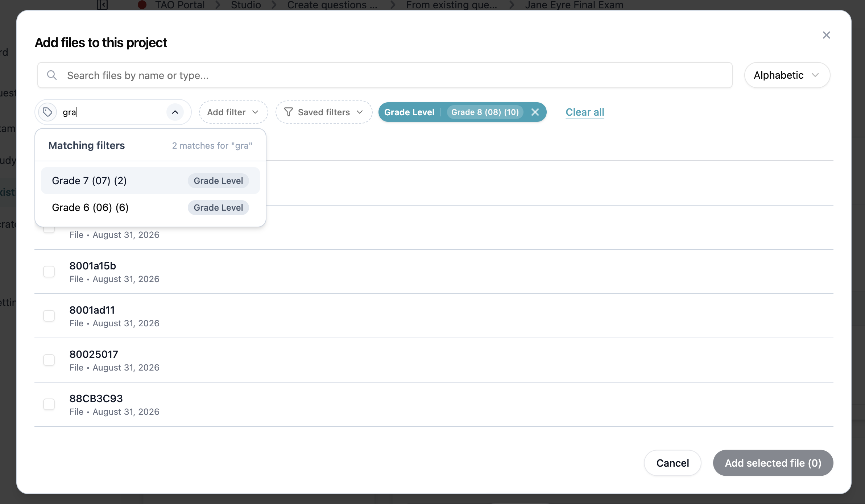Check the 80025017 file checkbox
This screenshot has width=865, height=504.
coord(49,360)
